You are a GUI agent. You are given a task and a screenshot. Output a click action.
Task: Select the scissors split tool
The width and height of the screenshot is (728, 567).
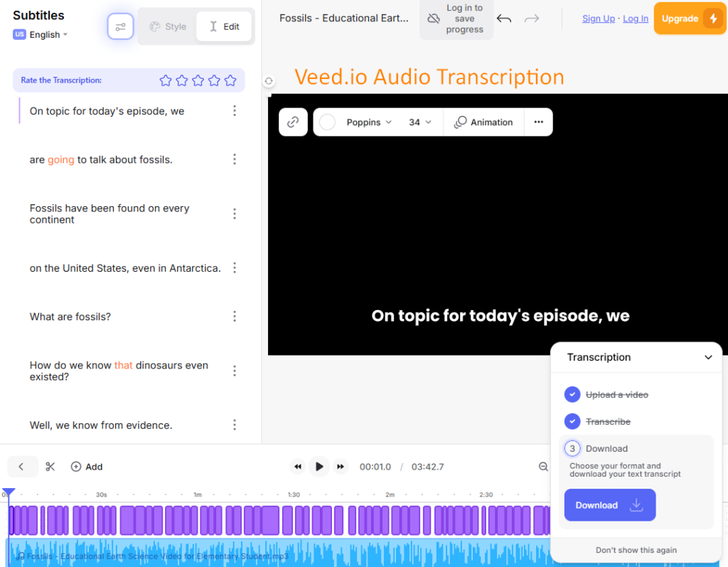pos(50,467)
